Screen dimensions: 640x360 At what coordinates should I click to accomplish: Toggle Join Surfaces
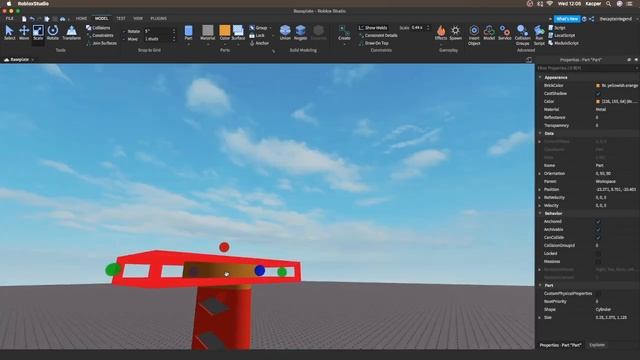tap(101, 43)
